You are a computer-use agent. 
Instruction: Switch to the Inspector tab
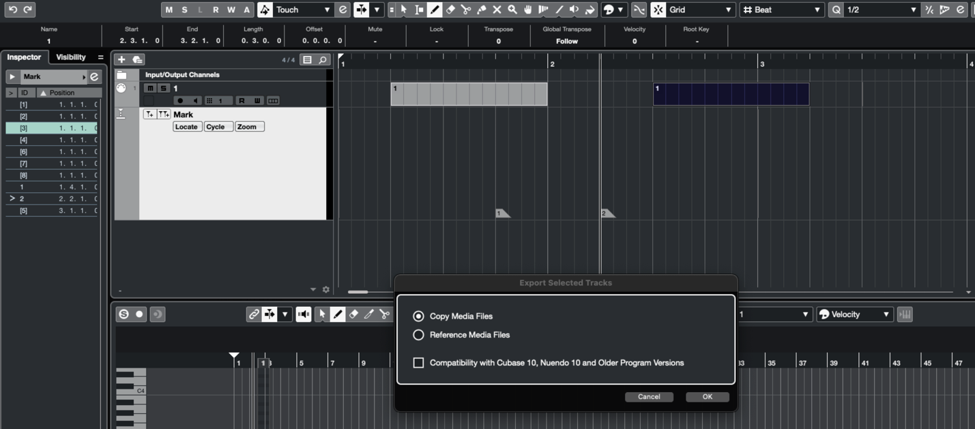[25, 57]
